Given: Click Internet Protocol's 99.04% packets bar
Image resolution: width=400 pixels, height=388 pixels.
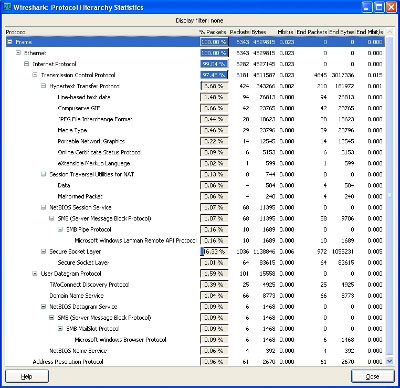Looking at the screenshot, I should pyautogui.click(x=214, y=64).
